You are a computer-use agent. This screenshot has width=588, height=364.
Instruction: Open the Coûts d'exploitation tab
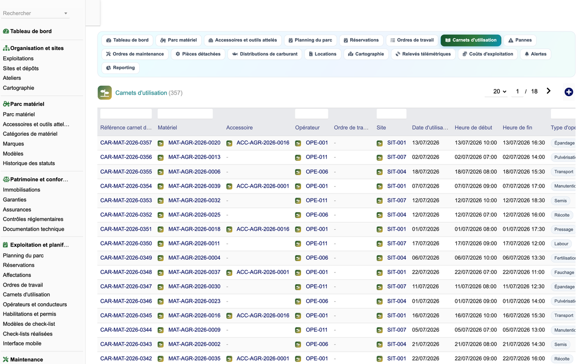point(488,54)
